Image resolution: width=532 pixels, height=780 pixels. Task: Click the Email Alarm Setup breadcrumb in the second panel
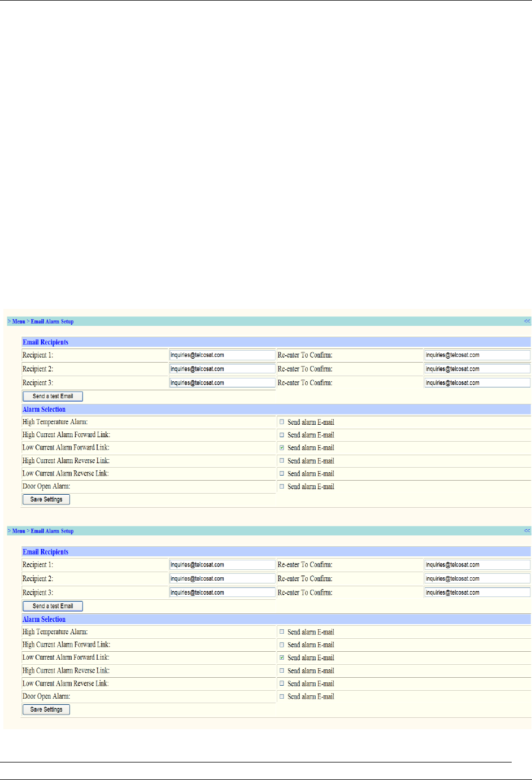(x=52, y=531)
